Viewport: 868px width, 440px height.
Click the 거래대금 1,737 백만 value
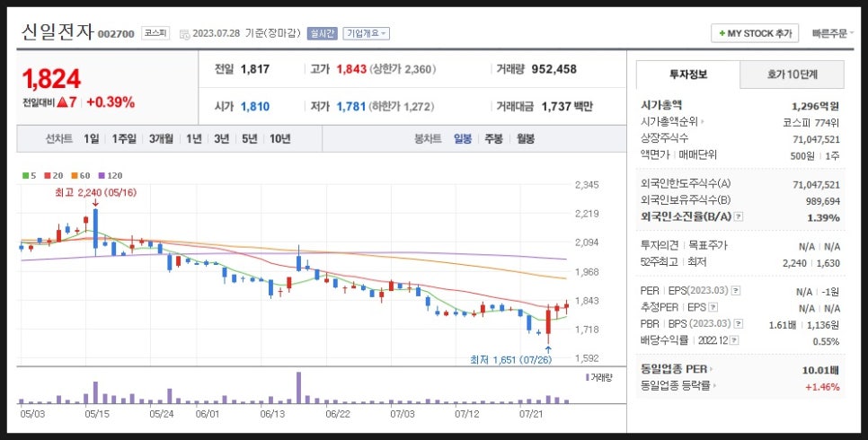click(x=567, y=106)
